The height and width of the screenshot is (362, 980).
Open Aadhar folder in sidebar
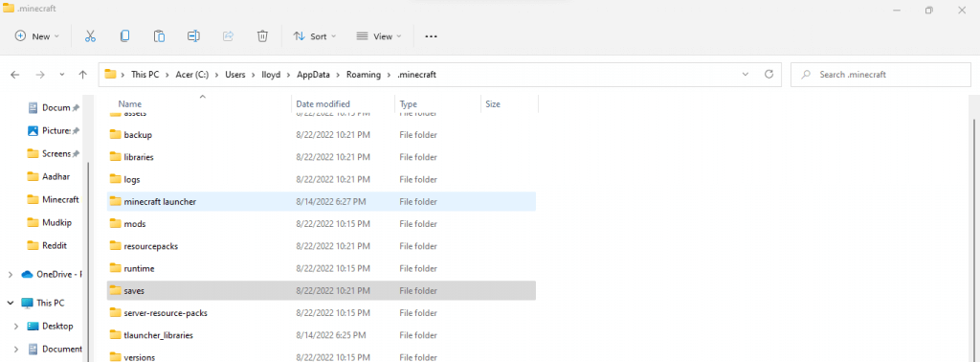coord(49,177)
